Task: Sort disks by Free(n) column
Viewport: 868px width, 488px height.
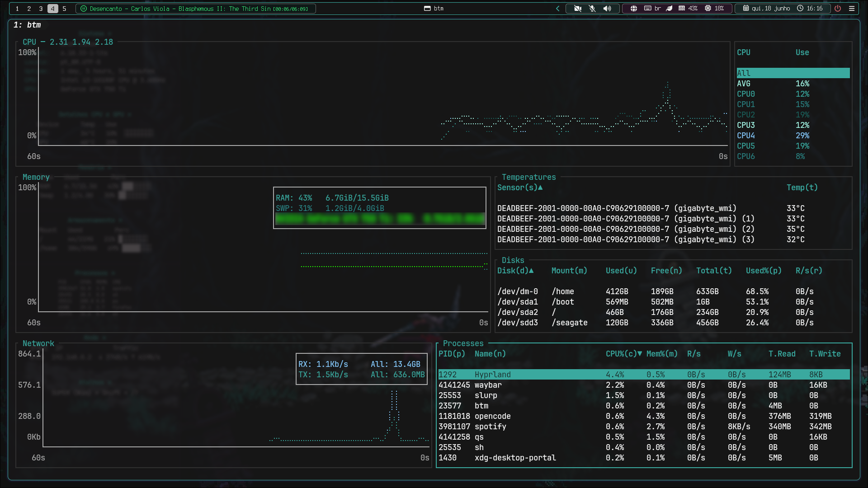Action: (x=666, y=271)
